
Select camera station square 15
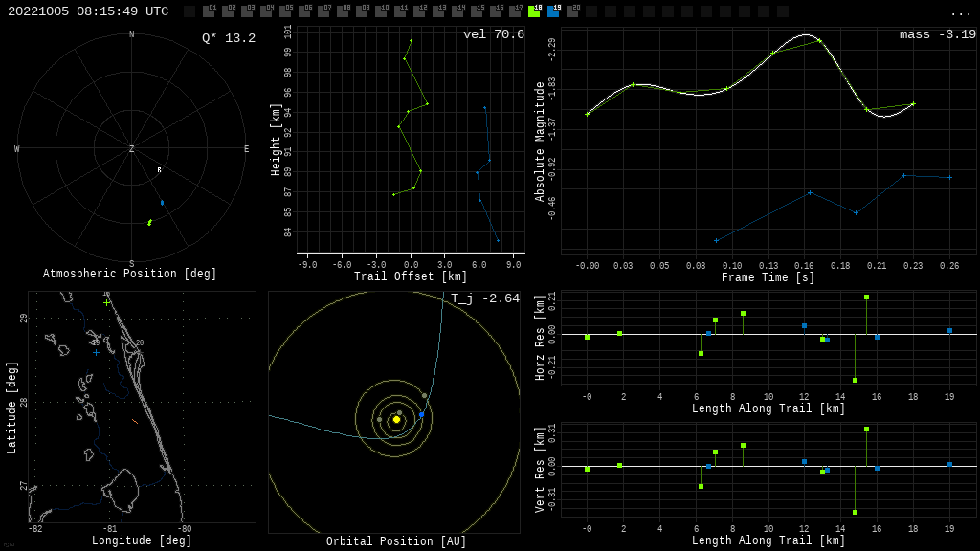477,11
